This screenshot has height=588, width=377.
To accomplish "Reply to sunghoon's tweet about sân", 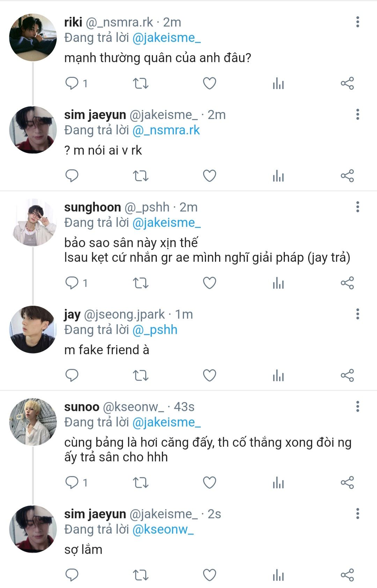I will 72,283.
